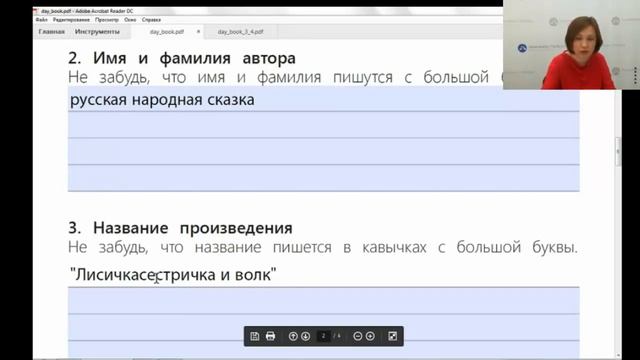Click the third blank author line field
The height and width of the screenshot is (360, 640).
pyautogui.click(x=324, y=151)
